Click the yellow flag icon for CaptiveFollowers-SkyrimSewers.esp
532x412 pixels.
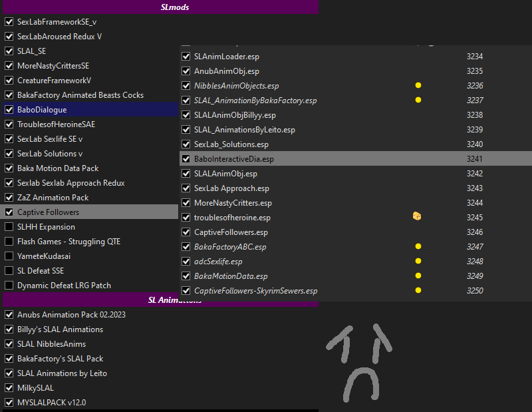point(418,290)
